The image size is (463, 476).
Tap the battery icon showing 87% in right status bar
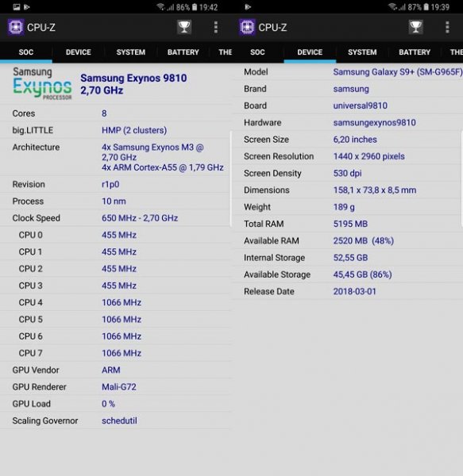pyautogui.click(x=426, y=6)
